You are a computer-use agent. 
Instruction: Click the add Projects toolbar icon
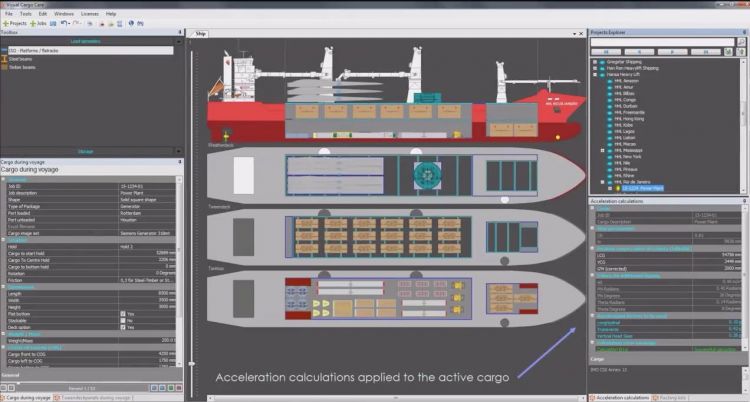[14, 22]
